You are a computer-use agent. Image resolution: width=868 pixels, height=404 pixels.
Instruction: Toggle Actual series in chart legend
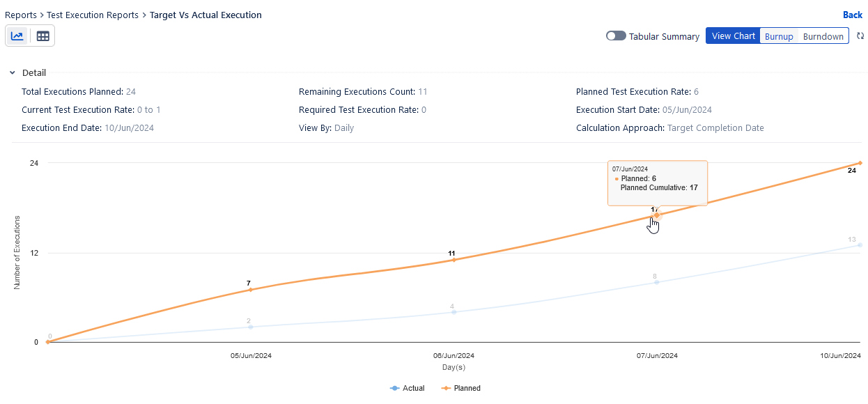click(x=408, y=388)
